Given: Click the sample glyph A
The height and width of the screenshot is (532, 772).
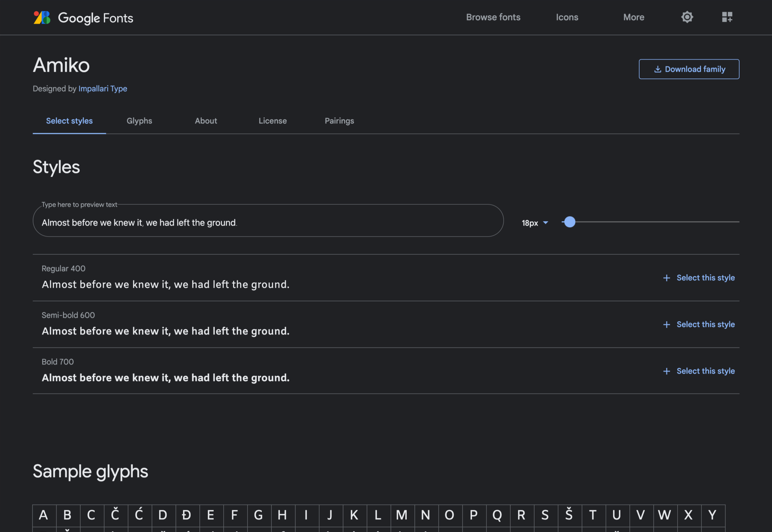Looking at the screenshot, I should coord(45,516).
